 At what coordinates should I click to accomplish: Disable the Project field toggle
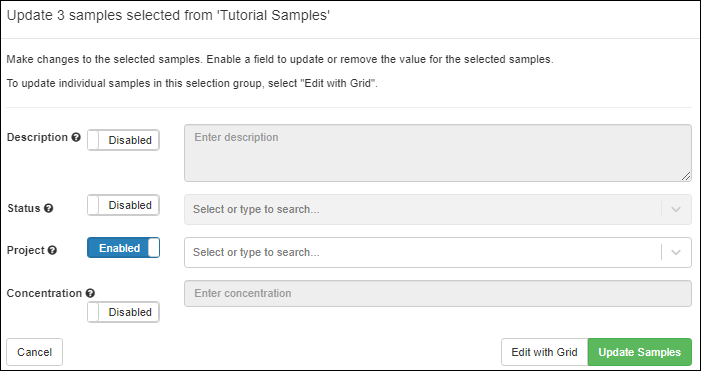point(123,248)
